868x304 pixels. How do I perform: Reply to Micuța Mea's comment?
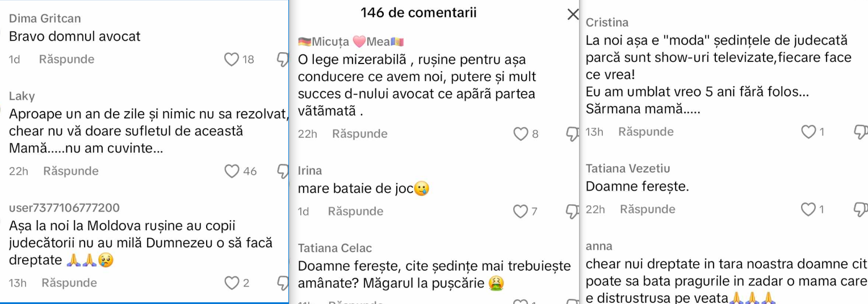[359, 134]
